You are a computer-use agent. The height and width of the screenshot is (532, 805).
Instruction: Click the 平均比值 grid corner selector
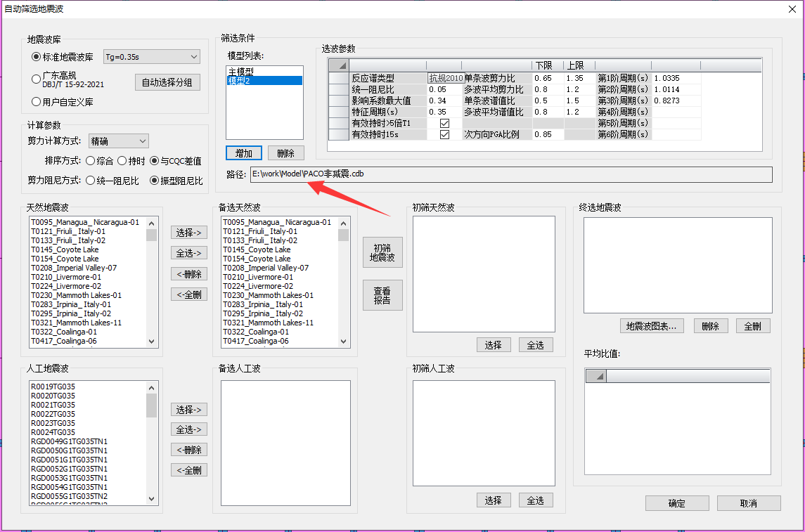tap(596, 376)
